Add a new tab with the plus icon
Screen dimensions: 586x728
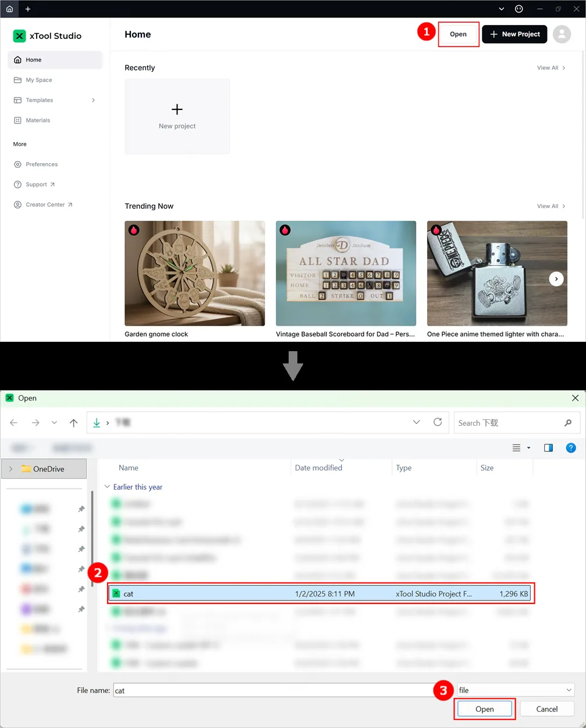pyautogui.click(x=28, y=9)
